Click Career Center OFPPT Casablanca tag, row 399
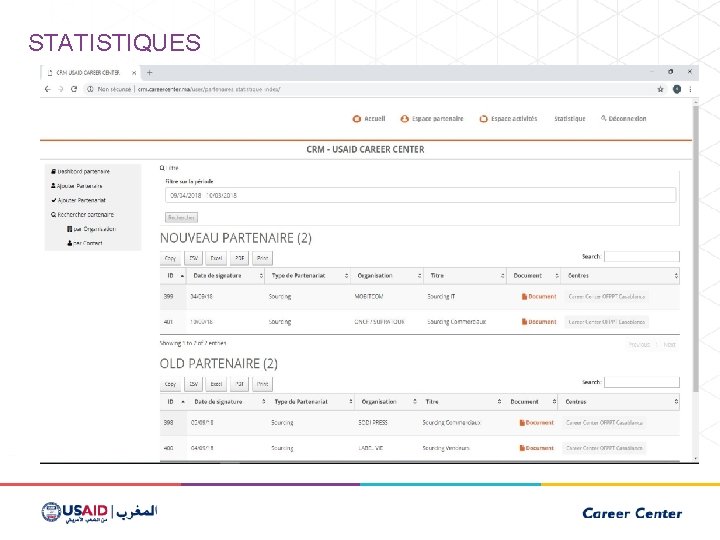This screenshot has height=540, width=720. tap(607, 297)
